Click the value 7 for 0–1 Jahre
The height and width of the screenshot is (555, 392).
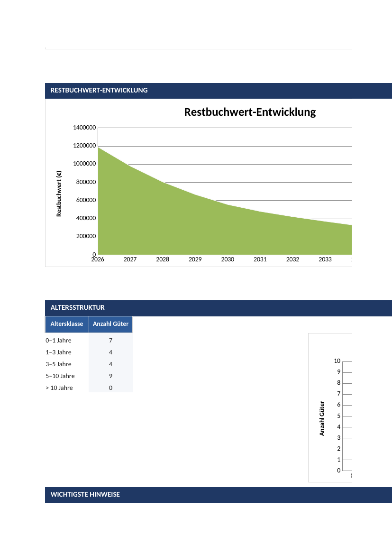111,341
